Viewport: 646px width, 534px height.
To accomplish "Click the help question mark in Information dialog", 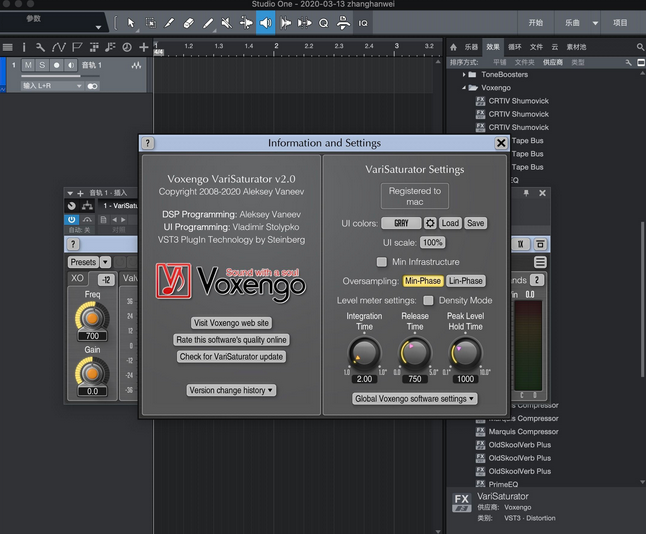I will 148,143.
